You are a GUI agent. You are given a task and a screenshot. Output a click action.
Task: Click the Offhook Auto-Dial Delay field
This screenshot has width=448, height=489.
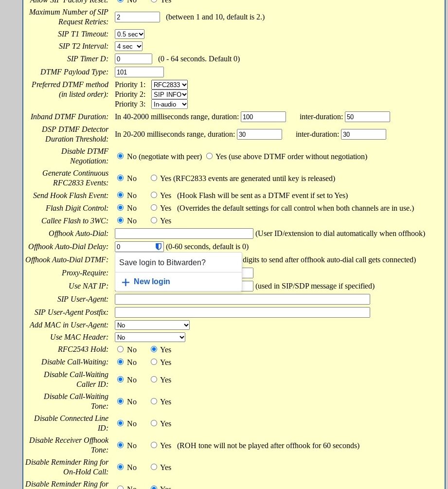click(x=139, y=247)
